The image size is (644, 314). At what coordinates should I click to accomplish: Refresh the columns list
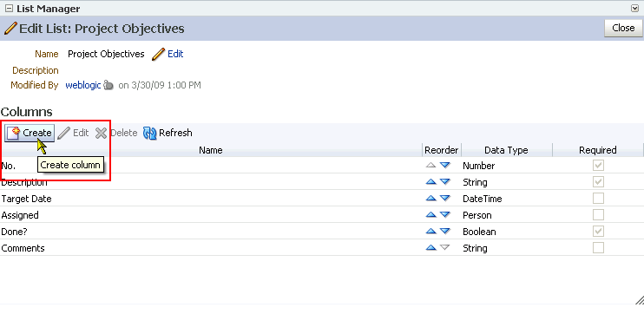pyautogui.click(x=168, y=133)
